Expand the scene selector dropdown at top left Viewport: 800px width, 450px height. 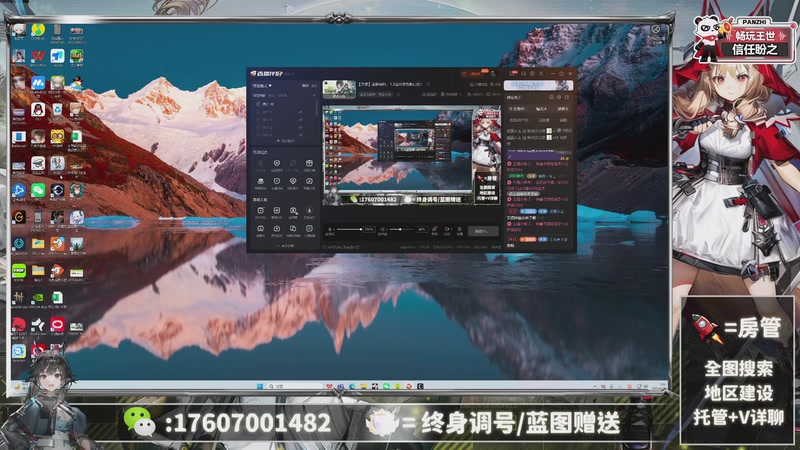click(x=269, y=87)
